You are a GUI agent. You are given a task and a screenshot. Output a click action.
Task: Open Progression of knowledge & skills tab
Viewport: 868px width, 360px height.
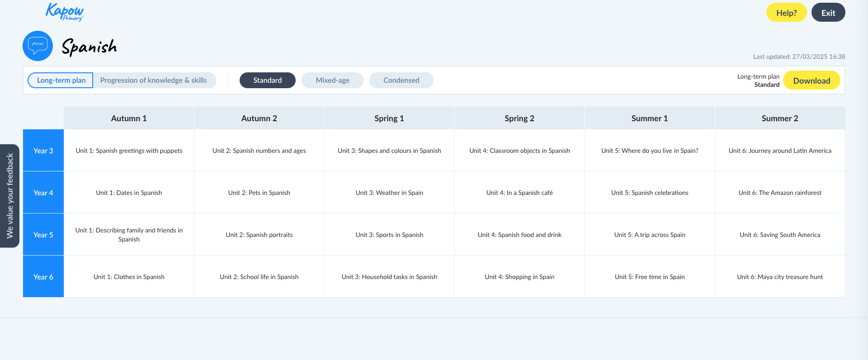[153, 81]
